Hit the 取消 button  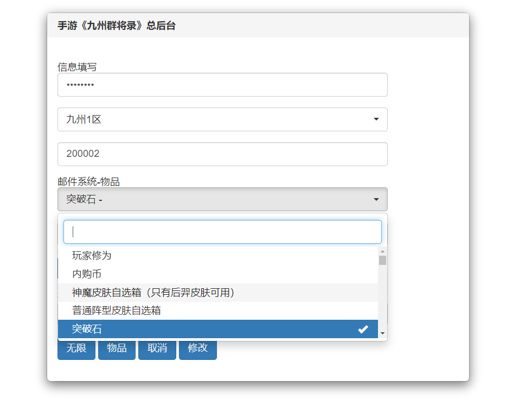click(x=157, y=348)
